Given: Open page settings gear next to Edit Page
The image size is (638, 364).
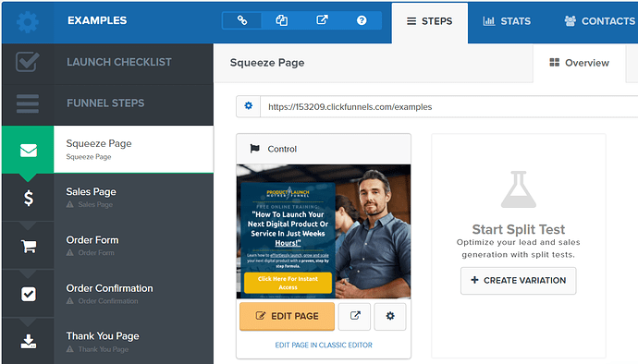Looking at the screenshot, I should (x=390, y=316).
